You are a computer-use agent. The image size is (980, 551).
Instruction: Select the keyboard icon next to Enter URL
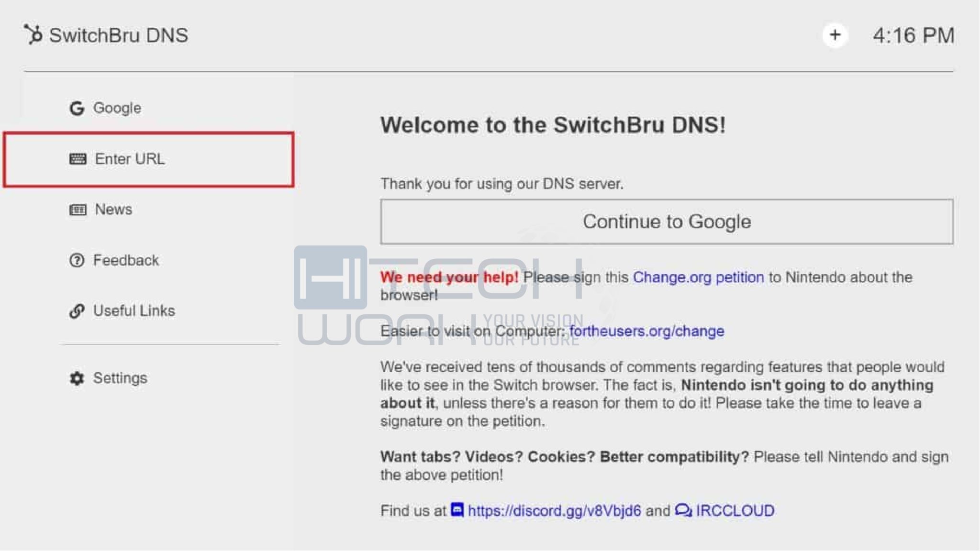pyautogui.click(x=78, y=159)
